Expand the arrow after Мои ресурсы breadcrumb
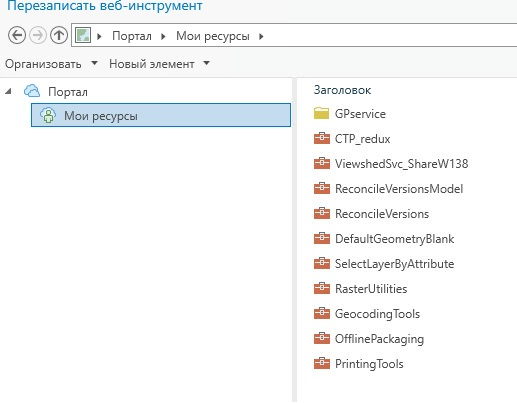Screen dimensions: 517x403 261,36
